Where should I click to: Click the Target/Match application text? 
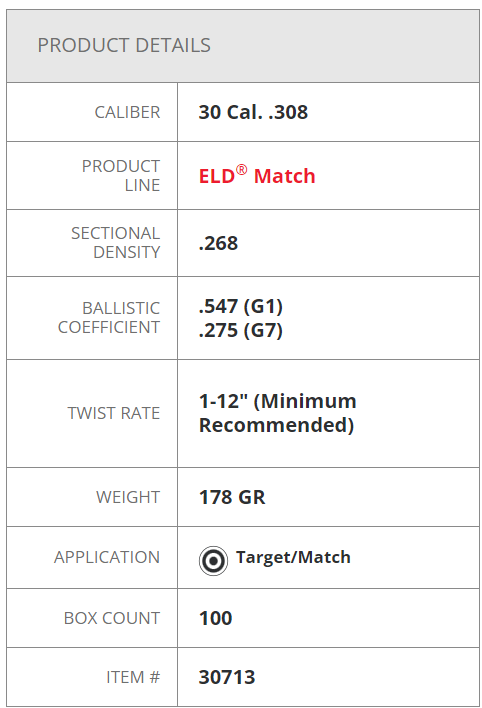293,557
